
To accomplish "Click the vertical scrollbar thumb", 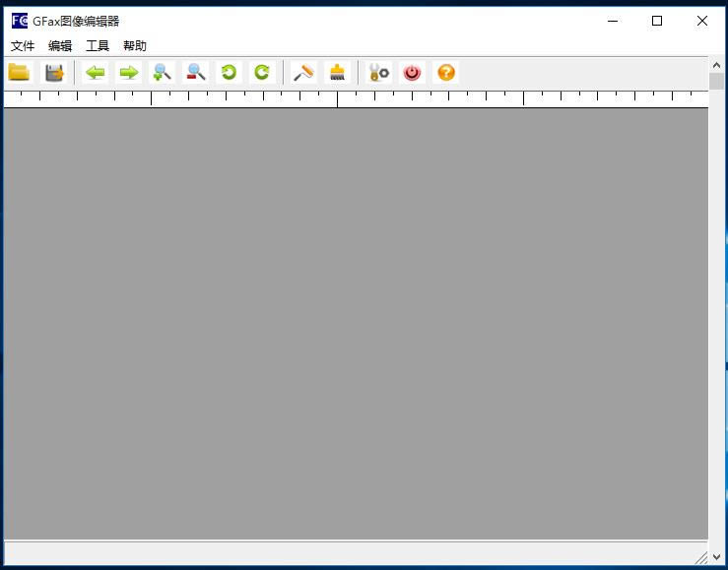I will coord(716,81).
